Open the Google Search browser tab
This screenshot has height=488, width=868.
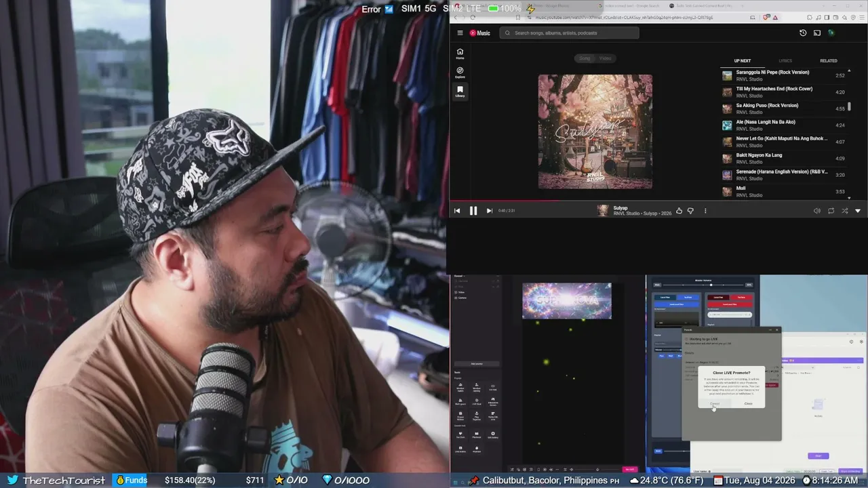[634, 6]
